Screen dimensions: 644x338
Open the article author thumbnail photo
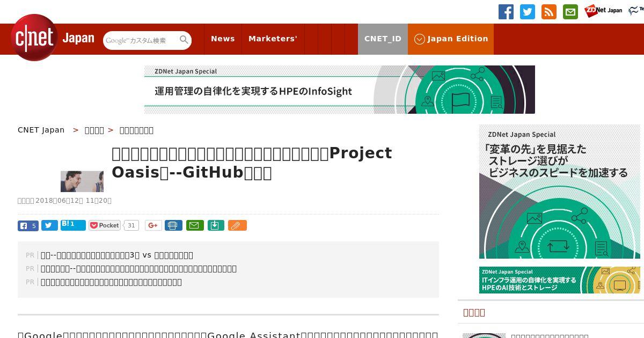click(x=82, y=181)
